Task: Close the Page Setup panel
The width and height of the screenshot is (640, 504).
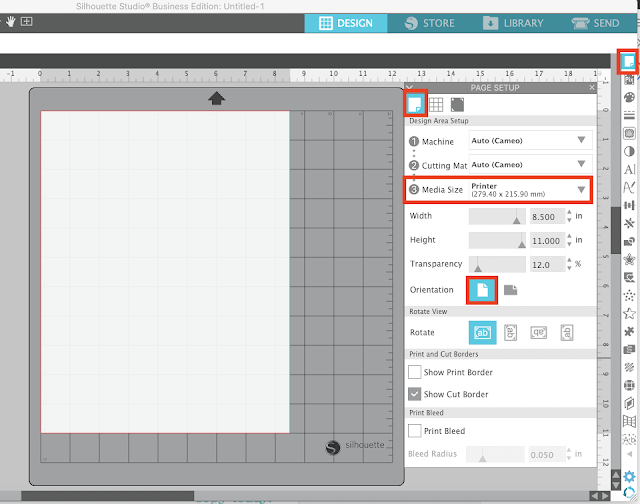Action: [x=592, y=87]
